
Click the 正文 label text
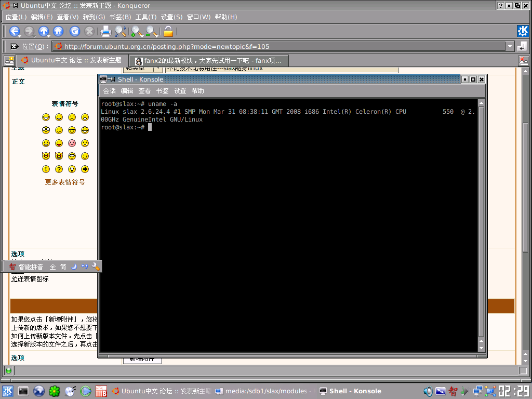pos(18,82)
